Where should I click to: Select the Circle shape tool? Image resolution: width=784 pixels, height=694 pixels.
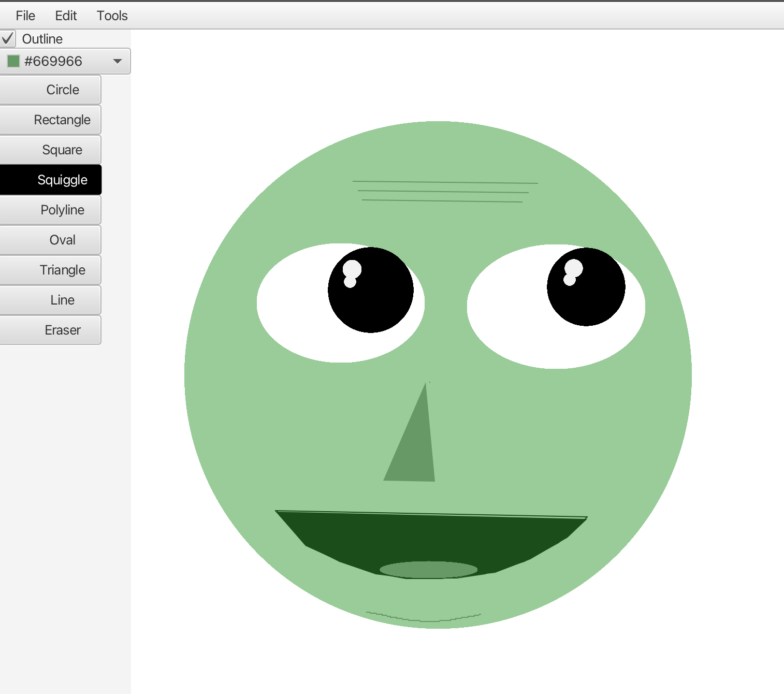pos(51,90)
